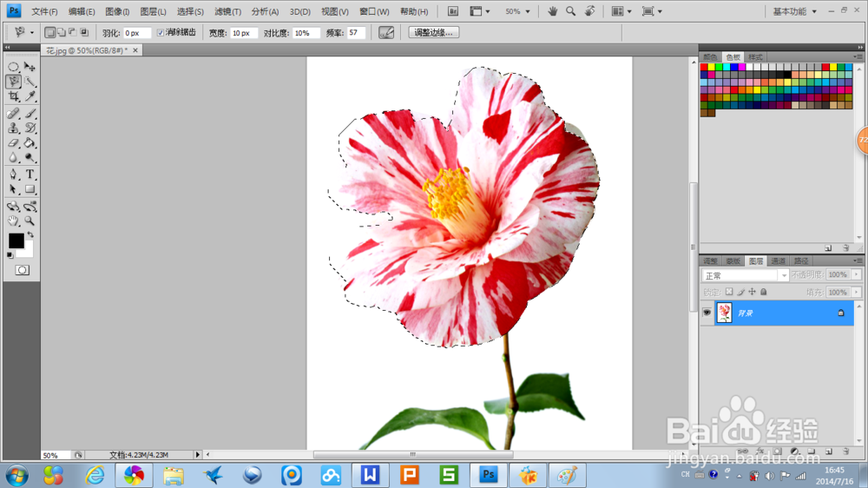Viewport: 868px width, 488px height.
Task: Open Internet Explorer from taskbar
Action: point(95,475)
